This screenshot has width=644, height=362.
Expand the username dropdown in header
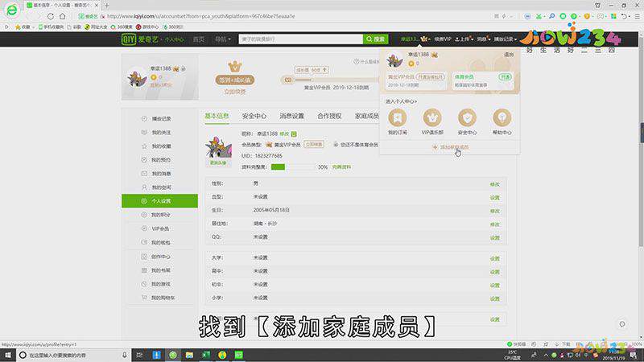[x=415, y=39]
